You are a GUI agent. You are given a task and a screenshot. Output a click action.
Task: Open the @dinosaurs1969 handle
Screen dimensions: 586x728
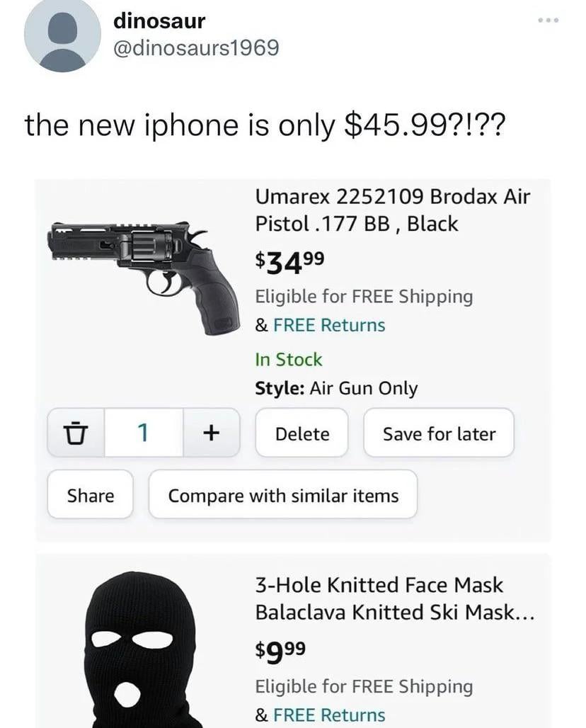point(196,48)
